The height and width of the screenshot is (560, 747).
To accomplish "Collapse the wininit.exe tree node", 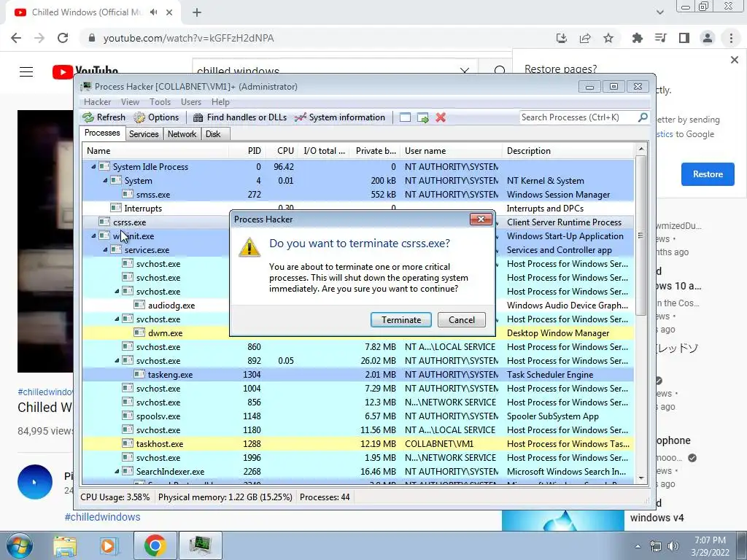I will pos(93,236).
